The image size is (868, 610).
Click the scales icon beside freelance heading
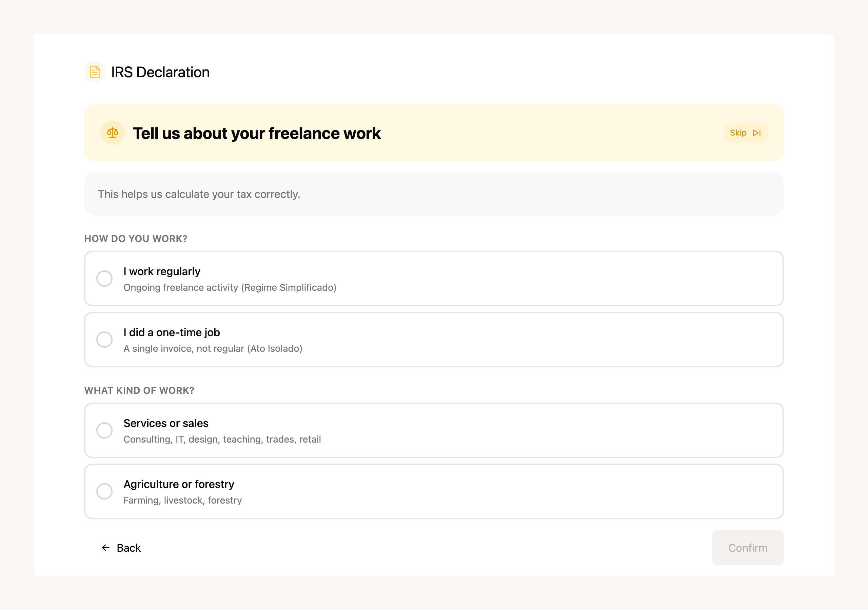tap(112, 133)
